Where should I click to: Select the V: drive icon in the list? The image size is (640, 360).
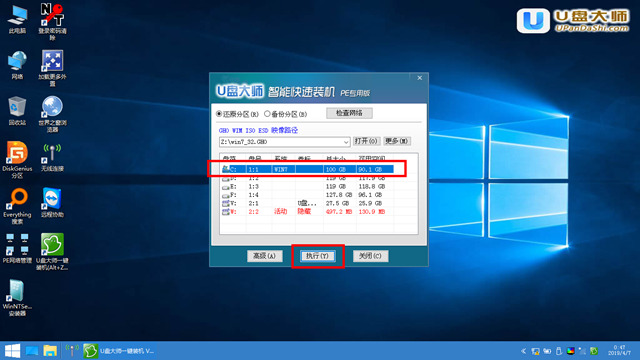point(226,203)
